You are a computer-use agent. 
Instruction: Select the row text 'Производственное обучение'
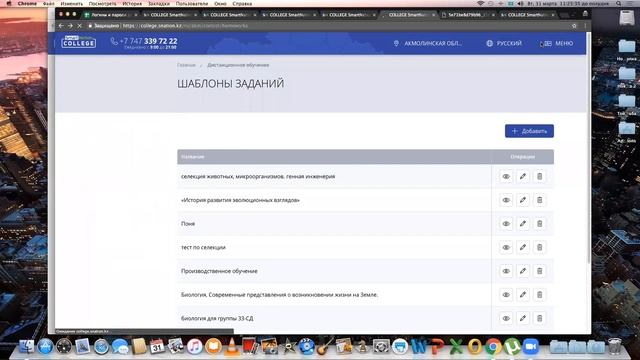(219, 271)
